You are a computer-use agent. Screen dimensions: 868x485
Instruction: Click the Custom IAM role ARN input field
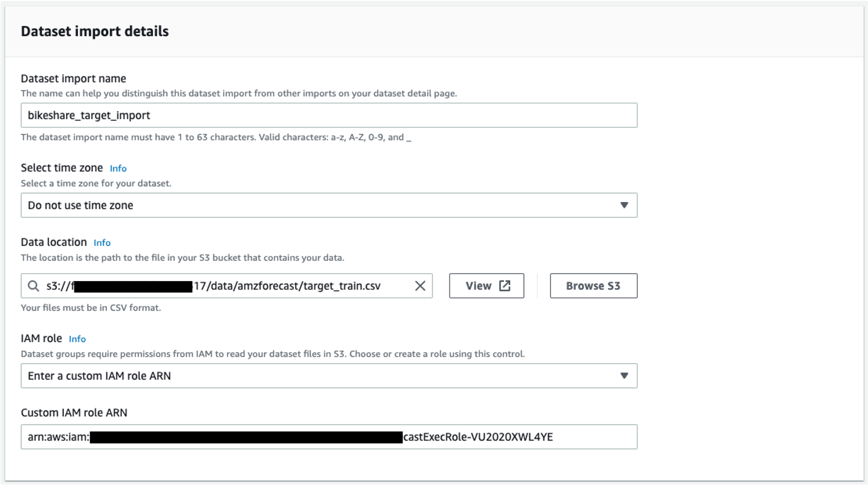(329, 437)
